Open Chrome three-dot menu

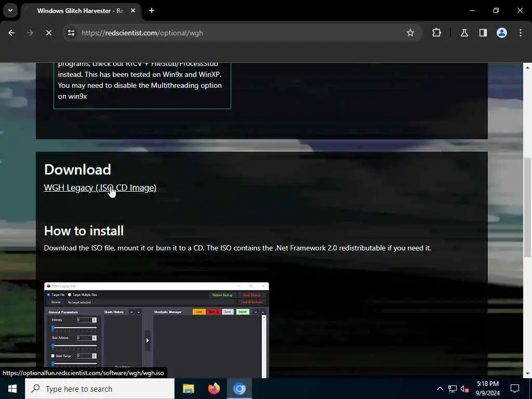point(521,33)
